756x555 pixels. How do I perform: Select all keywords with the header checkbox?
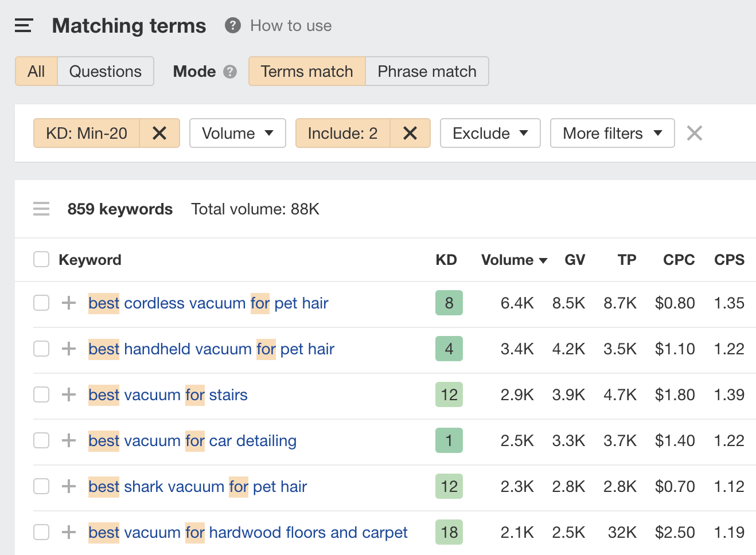41,259
